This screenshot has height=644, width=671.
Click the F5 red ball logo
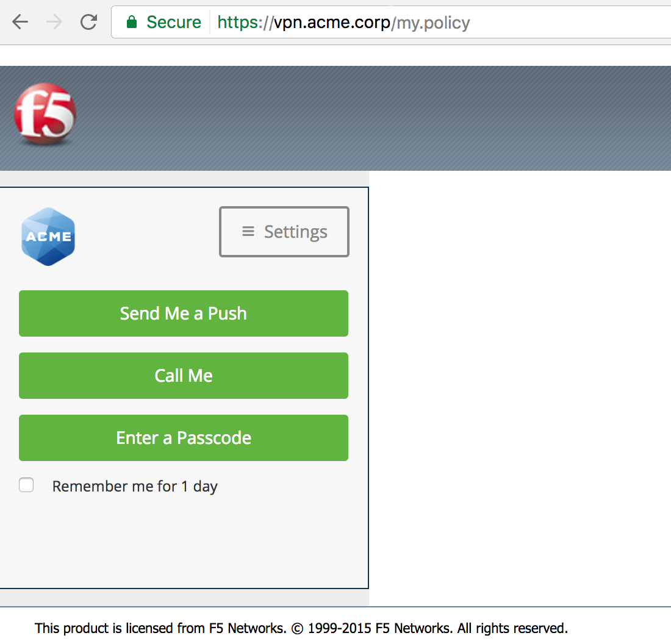[x=45, y=113]
